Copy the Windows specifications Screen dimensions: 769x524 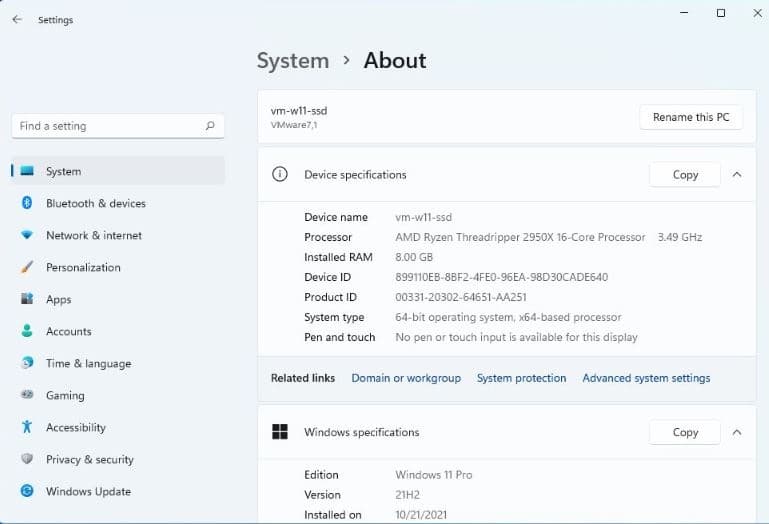(x=685, y=432)
